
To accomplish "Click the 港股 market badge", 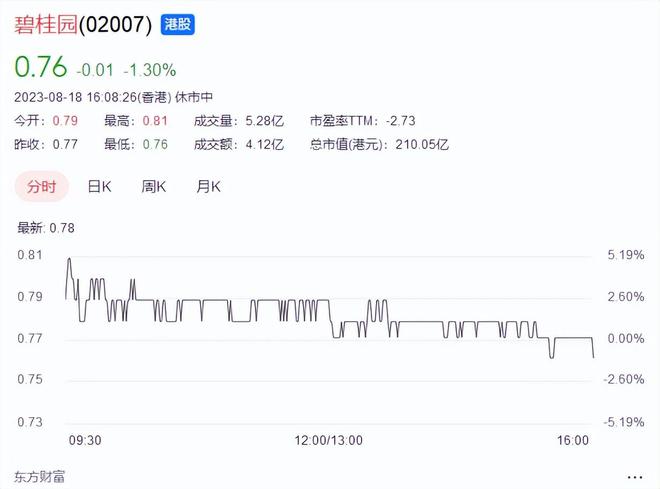I will point(178,24).
